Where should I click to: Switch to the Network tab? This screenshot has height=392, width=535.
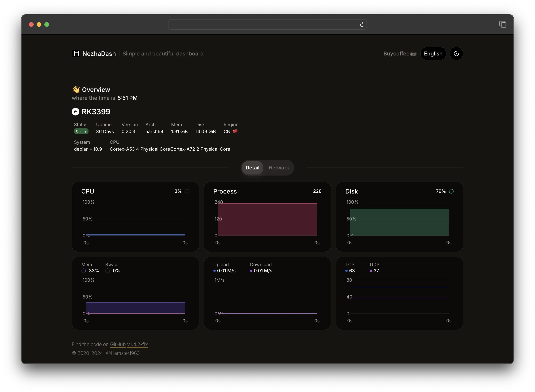[x=279, y=168]
